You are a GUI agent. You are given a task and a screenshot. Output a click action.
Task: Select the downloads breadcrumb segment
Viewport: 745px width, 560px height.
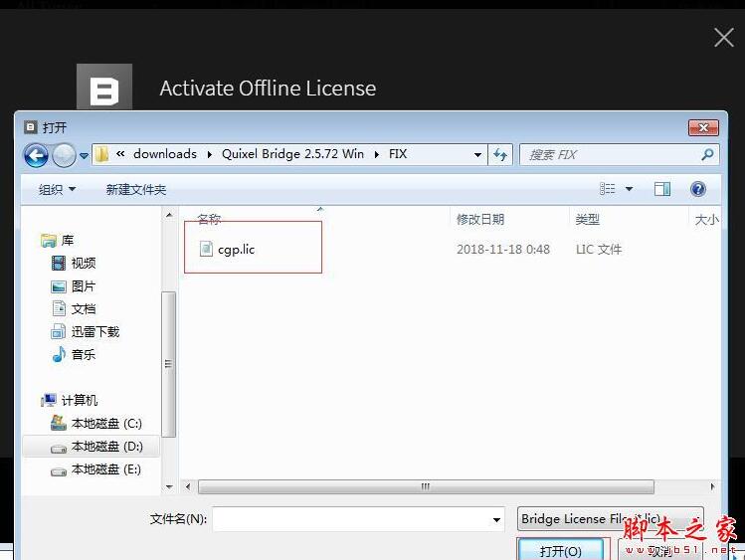click(165, 154)
